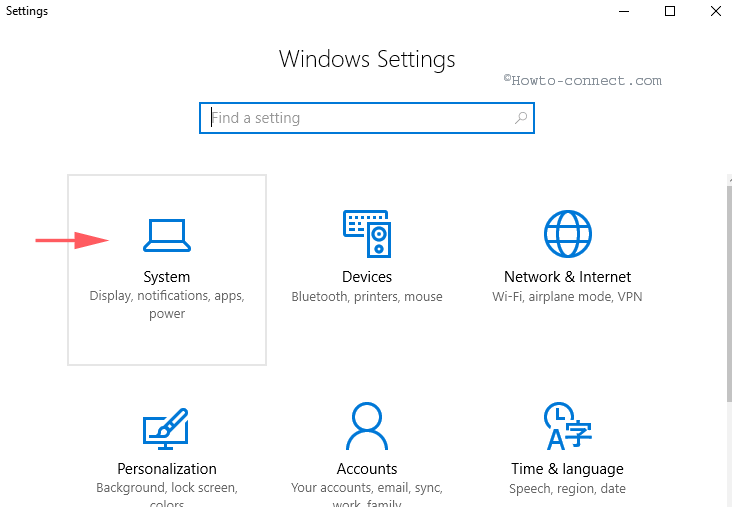The height and width of the screenshot is (507, 732).
Task: Click the System category title
Action: 167,277
